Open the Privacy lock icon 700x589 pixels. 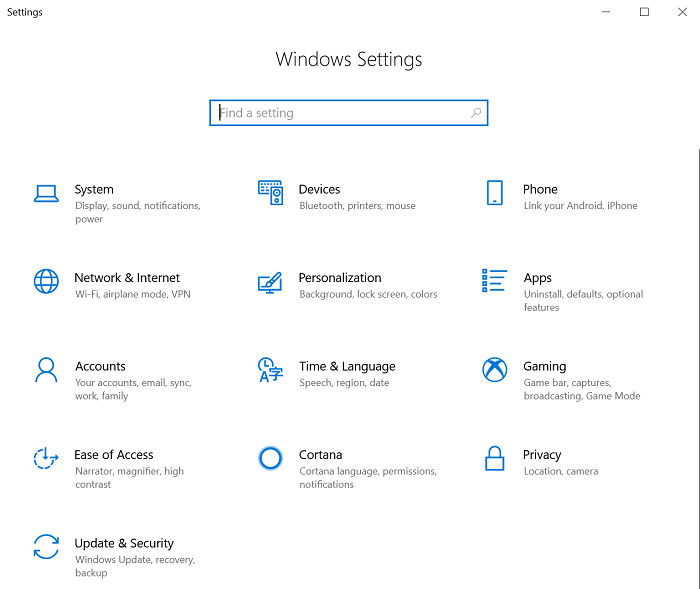point(495,458)
